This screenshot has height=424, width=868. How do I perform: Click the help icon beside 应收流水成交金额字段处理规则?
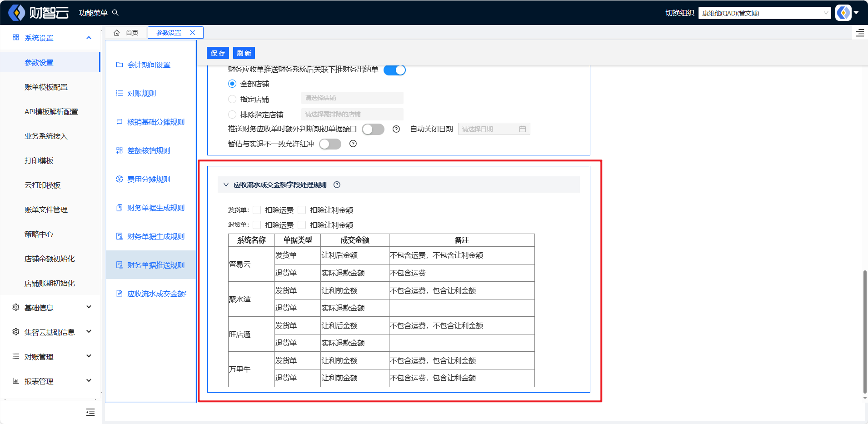click(x=337, y=185)
